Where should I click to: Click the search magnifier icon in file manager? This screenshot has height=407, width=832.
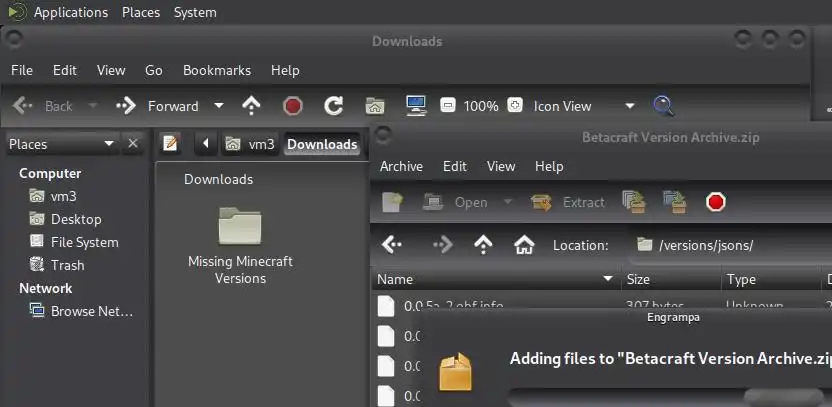[663, 106]
